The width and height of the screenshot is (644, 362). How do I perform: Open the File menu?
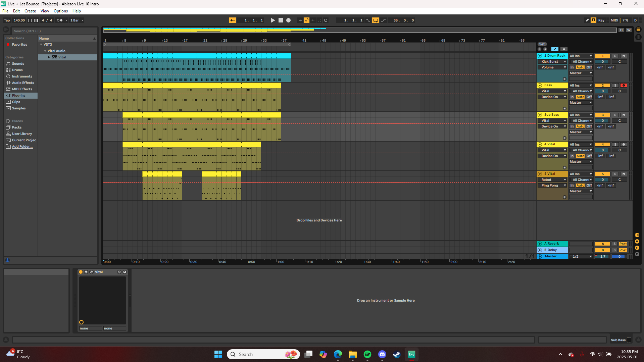(5, 11)
